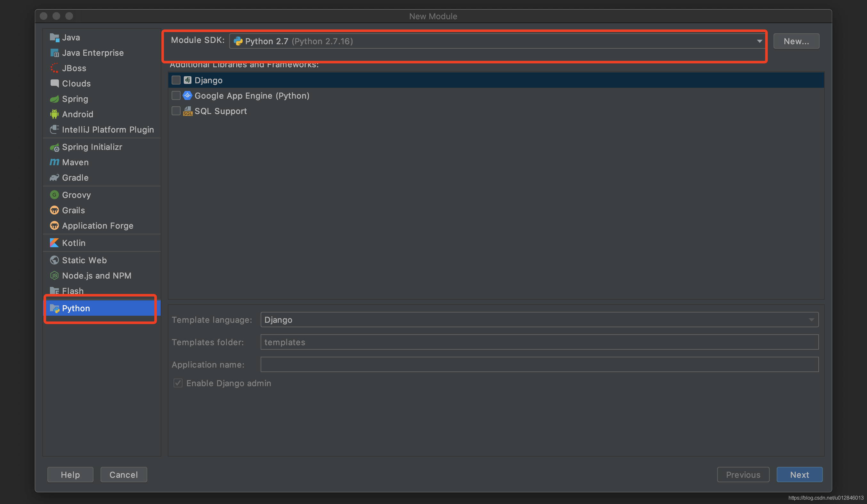The width and height of the screenshot is (867, 504).
Task: Select the Flash list label
Action: [x=73, y=291]
